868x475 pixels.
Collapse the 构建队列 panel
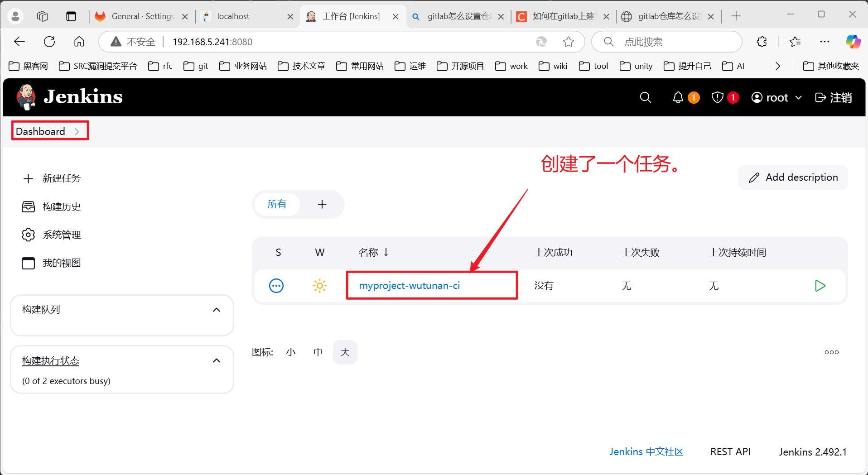pyautogui.click(x=217, y=310)
